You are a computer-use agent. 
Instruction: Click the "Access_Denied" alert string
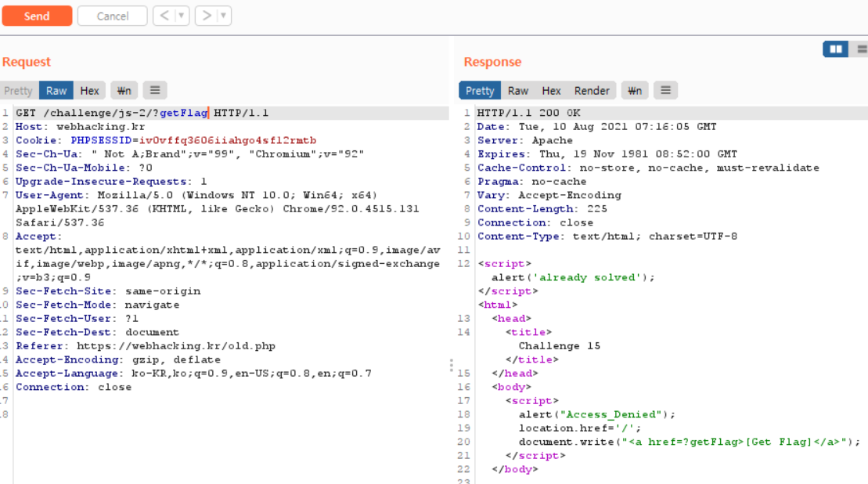pos(610,415)
